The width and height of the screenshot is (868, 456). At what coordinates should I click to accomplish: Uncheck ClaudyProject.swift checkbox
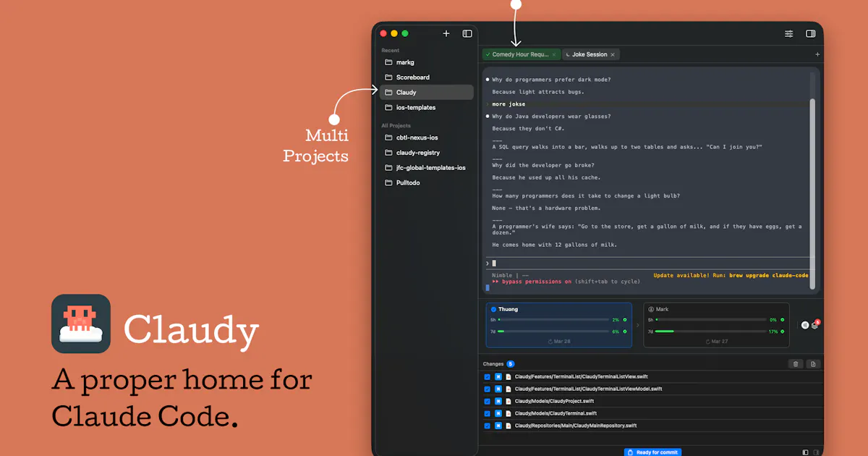point(488,401)
